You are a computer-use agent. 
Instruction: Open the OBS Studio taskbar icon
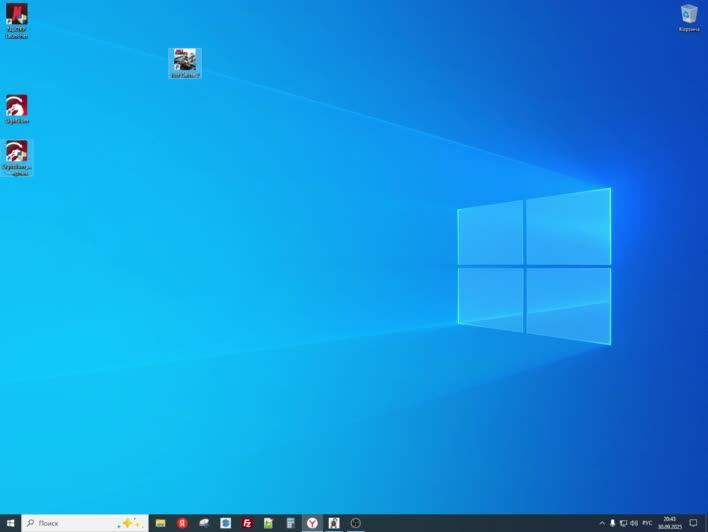355,523
